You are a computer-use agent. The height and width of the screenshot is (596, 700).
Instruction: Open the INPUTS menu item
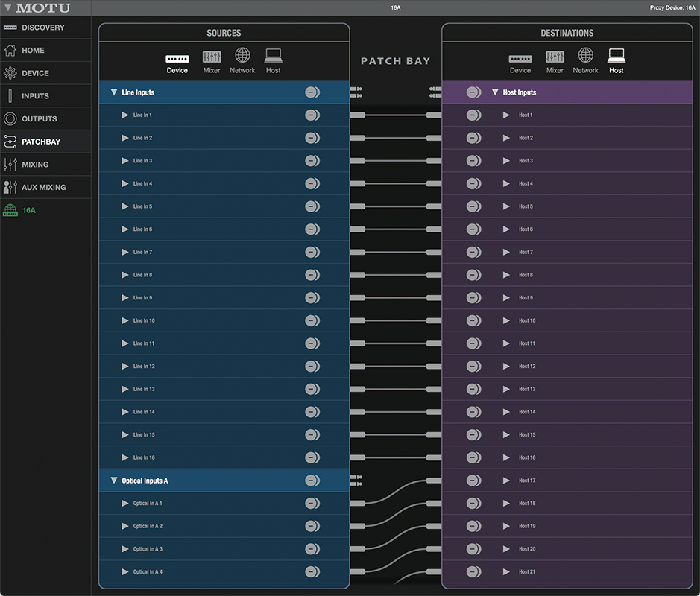pos(35,96)
